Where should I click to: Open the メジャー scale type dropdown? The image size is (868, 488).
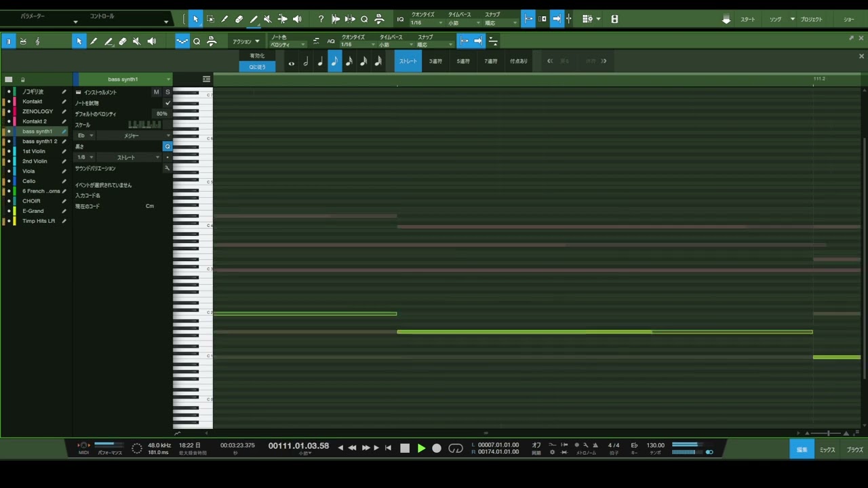(134, 136)
